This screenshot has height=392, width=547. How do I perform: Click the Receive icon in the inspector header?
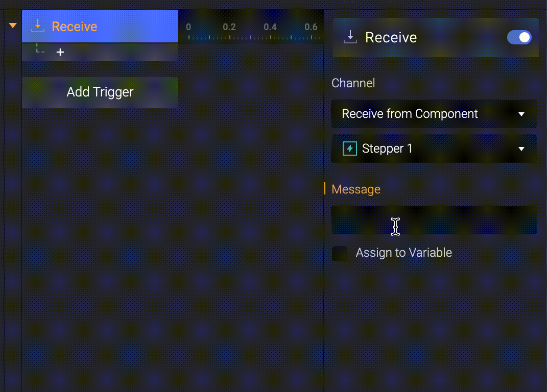(350, 37)
